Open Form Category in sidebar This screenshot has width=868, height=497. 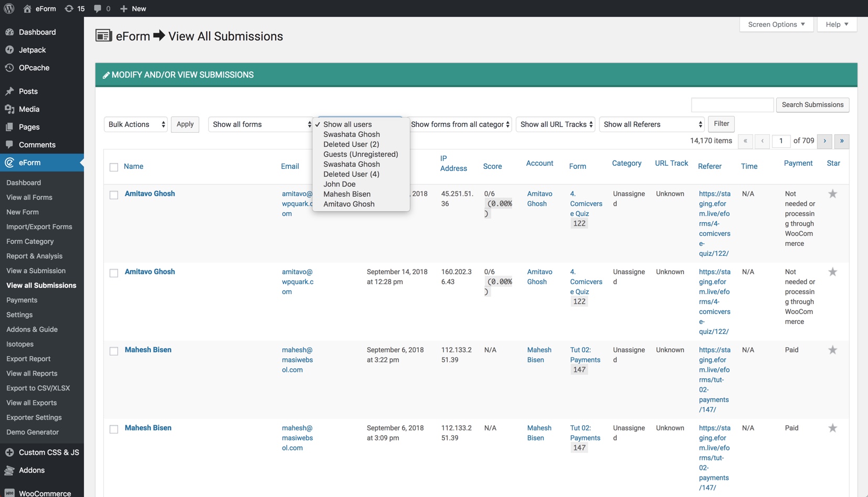(x=30, y=241)
